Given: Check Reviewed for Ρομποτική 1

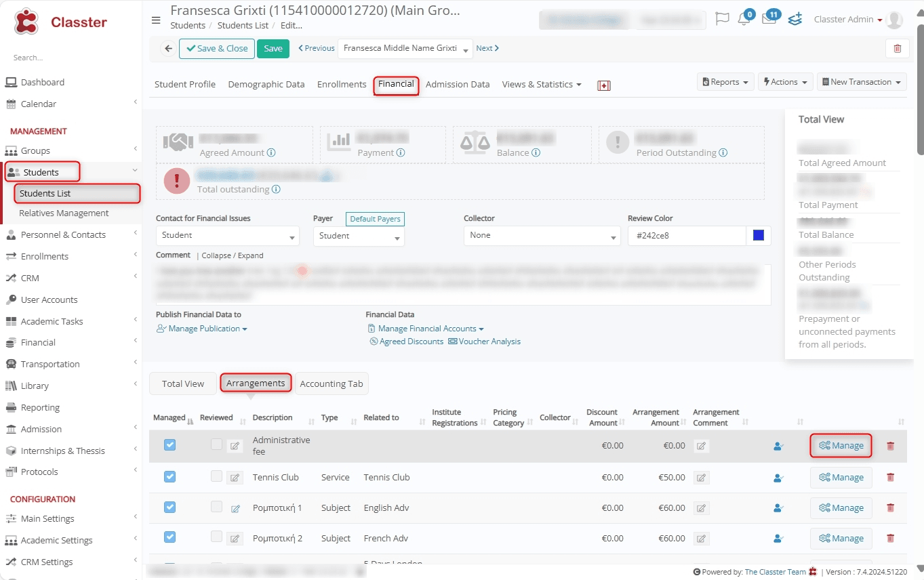Looking at the screenshot, I should tap(216, 506).
